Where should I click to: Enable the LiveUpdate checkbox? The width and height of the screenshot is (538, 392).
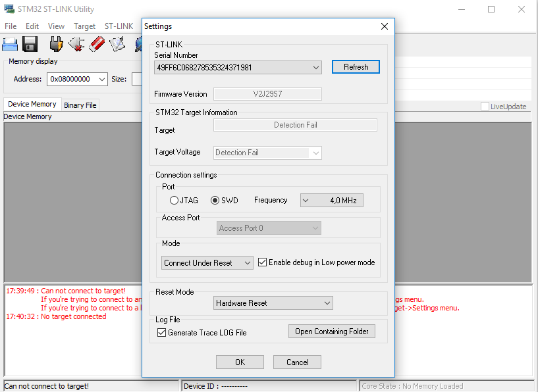pos(485,107)
